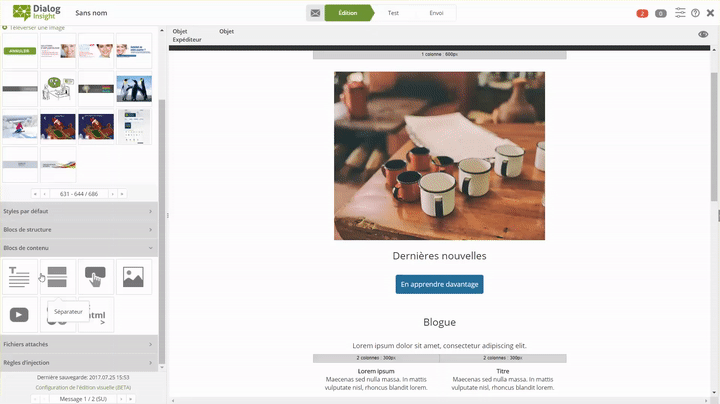This screenshot has width=720, height=404.
Task: Go to first image gallery page
Action: tap(35, 194)
